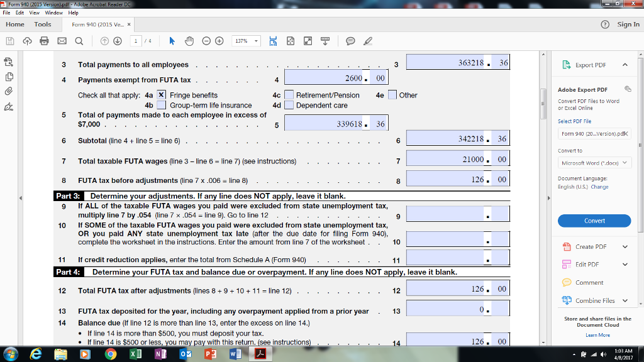Open Adobe Acrobat in the taskbar

tap(260, 354)
